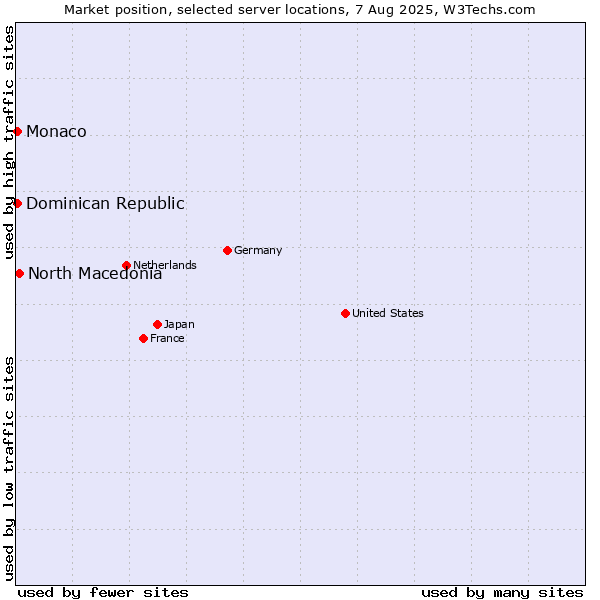Click the France label
The height and width of the screenshot is (600, 600).
tap(167, 338)
